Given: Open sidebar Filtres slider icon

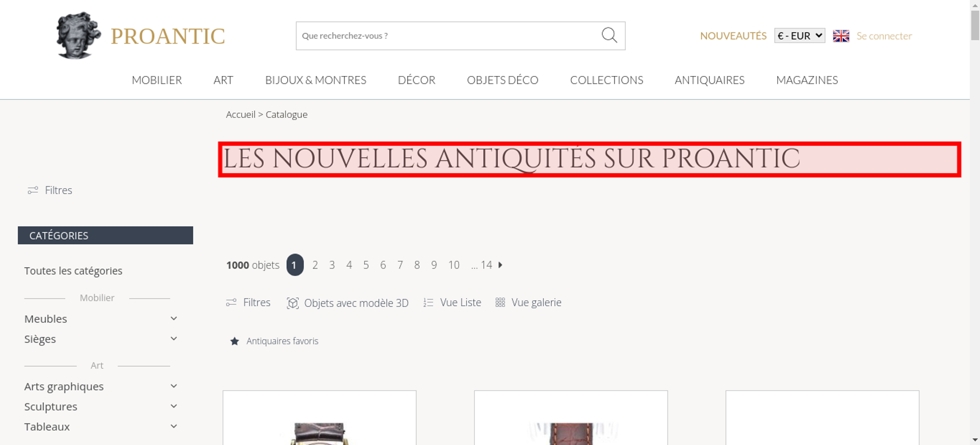Looking at the screenshot, I should tap(33, 190).
